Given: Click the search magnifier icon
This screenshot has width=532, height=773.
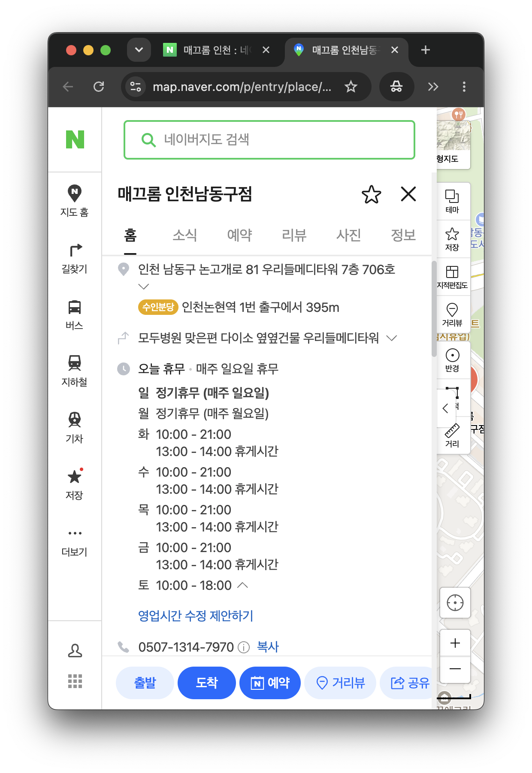Looking at the screenshot, I should pos(148,140).
